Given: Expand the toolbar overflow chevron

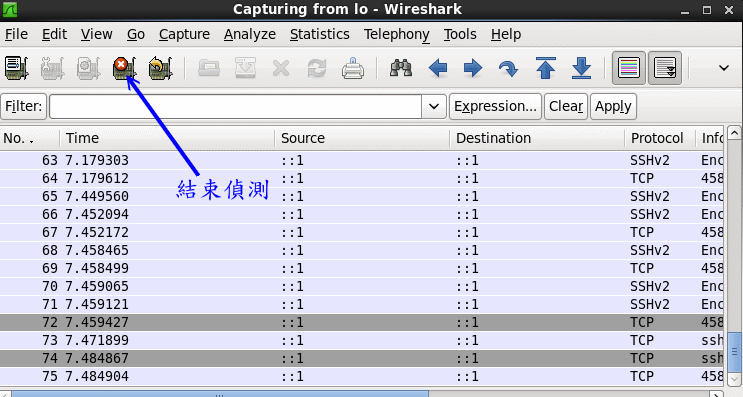Looking at the screenshot, I should point(724,68).
